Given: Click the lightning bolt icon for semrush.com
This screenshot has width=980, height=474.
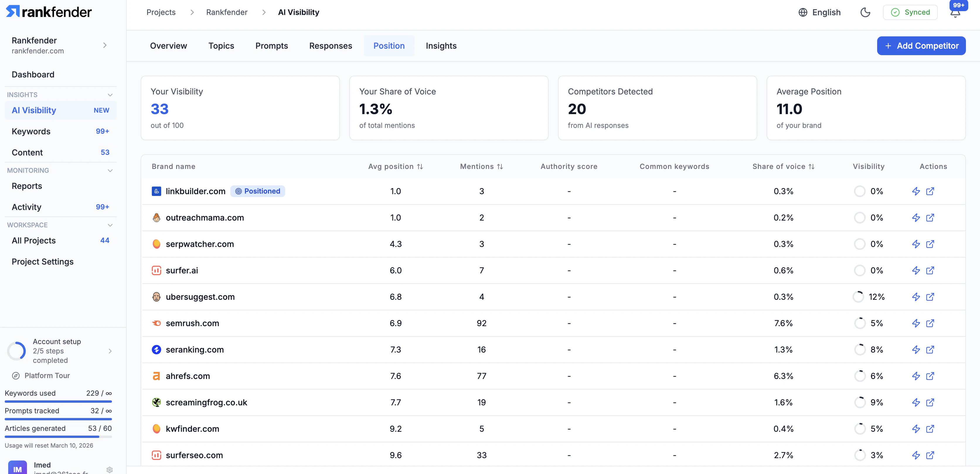Looking at the screenshot, I should [x=916, y=323].
